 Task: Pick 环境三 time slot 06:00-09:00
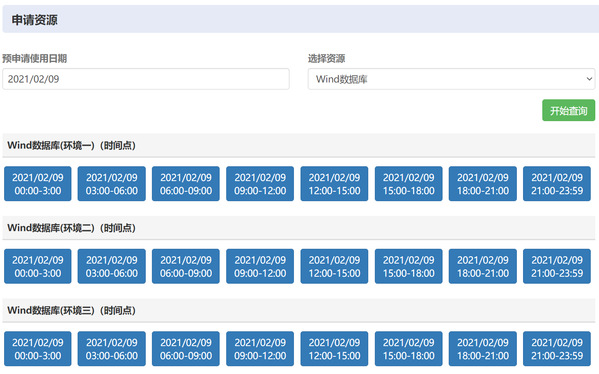[x=186, y=349]
